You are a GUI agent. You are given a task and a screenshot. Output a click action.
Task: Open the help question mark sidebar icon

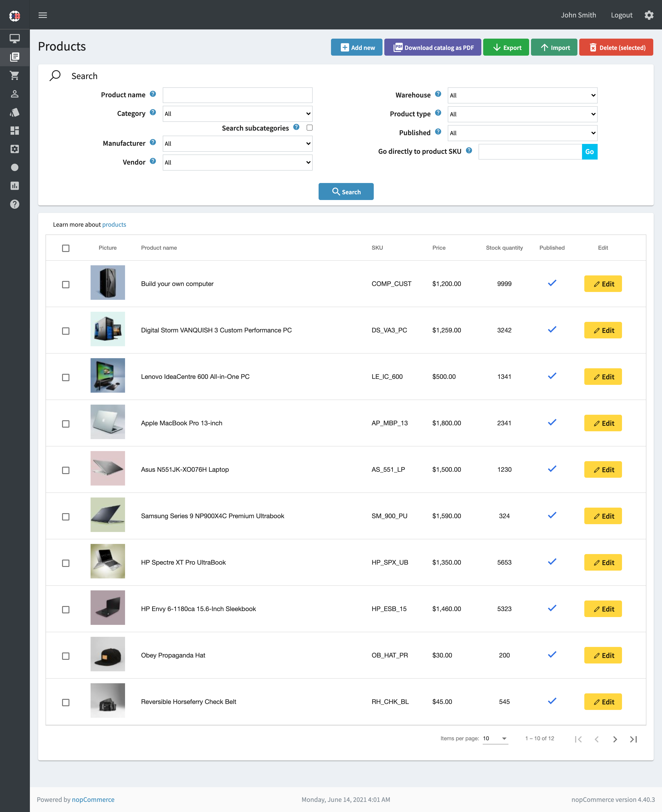point(14,204)
